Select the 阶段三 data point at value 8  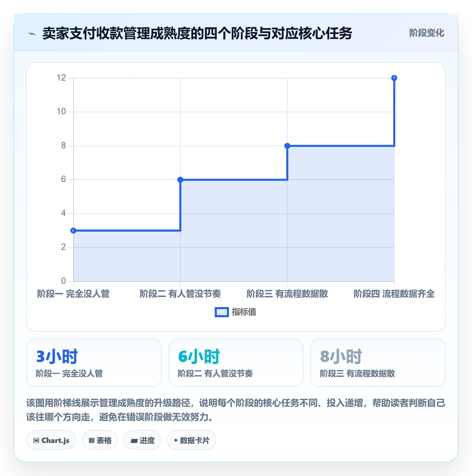coord(287,146)
